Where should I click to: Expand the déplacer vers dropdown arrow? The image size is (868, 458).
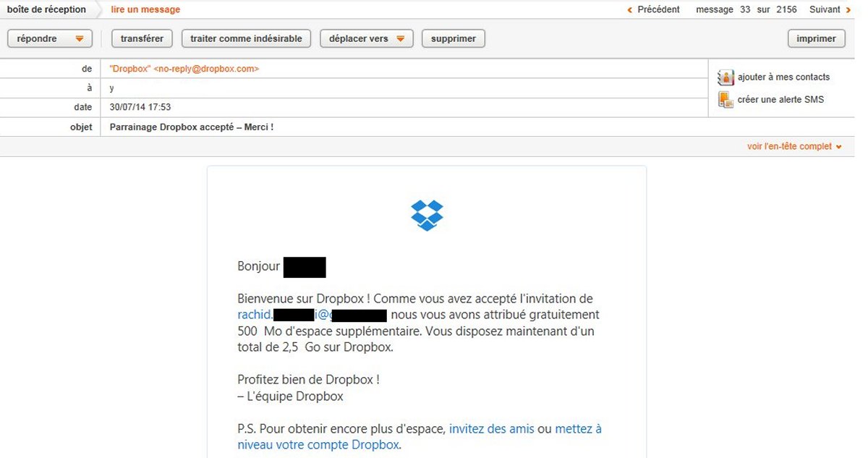tap(400, 39)
